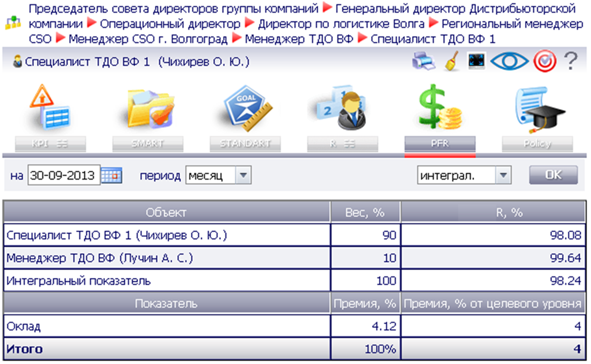Click the printer icon
The height and width of the screenshot is (364, 591).
pos(423,62)
